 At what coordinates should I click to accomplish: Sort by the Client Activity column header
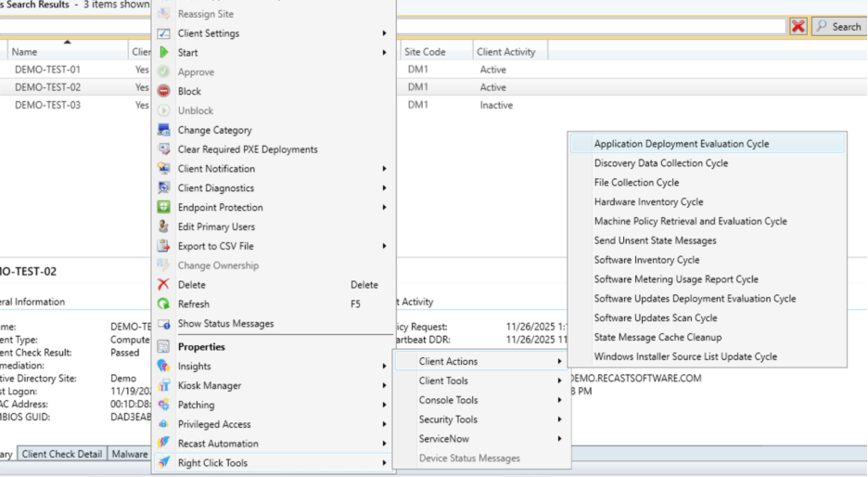coord(507,52)
